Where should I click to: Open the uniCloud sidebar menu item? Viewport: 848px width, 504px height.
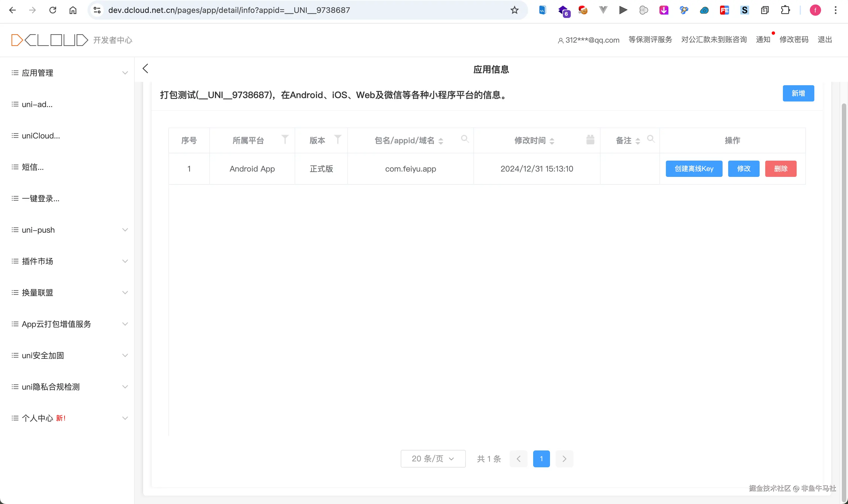point(41,136)
